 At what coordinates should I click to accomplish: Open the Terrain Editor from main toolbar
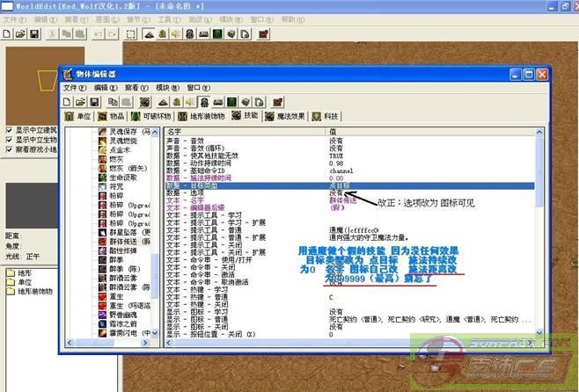(148, 33)
